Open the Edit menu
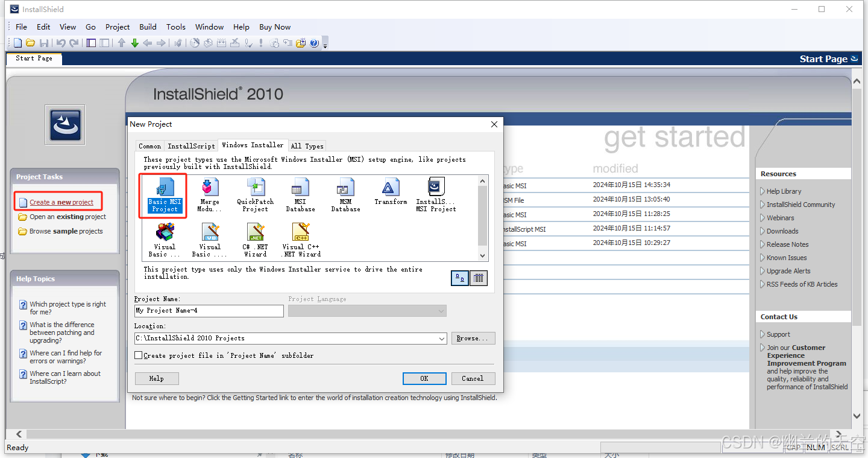 point(43,27)
